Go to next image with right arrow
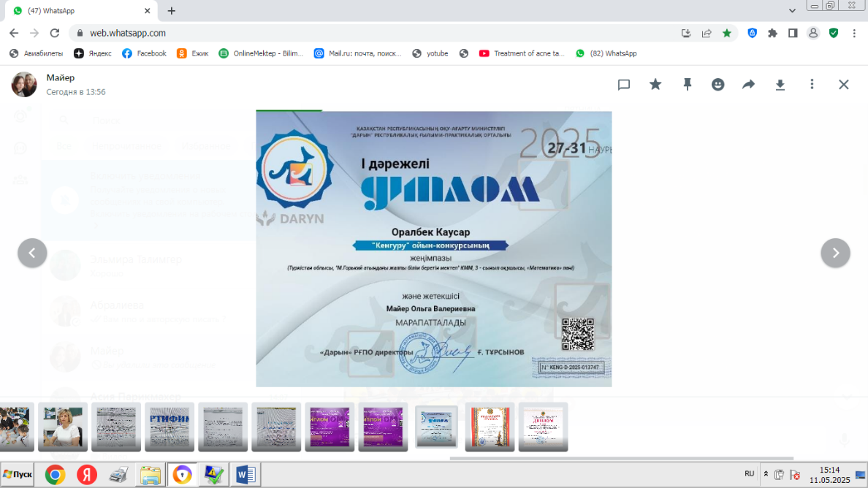Viewport: 868px width, 488px height. tap(835, 253)
